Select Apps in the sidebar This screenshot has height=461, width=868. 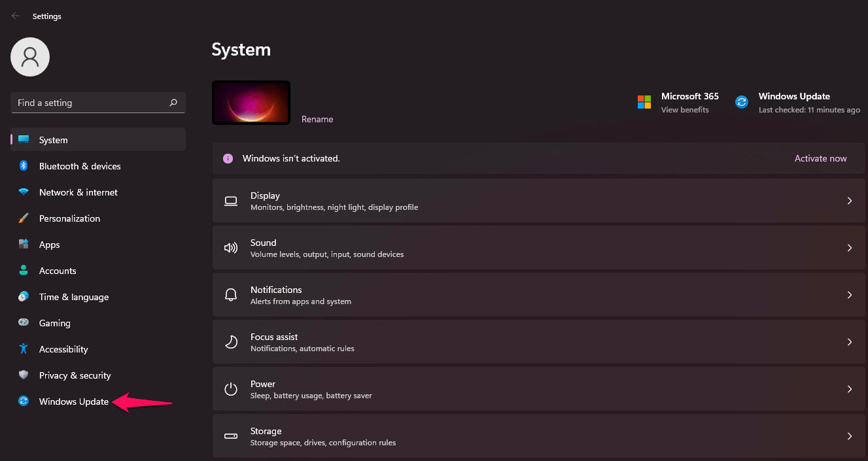tap(49, 245)
